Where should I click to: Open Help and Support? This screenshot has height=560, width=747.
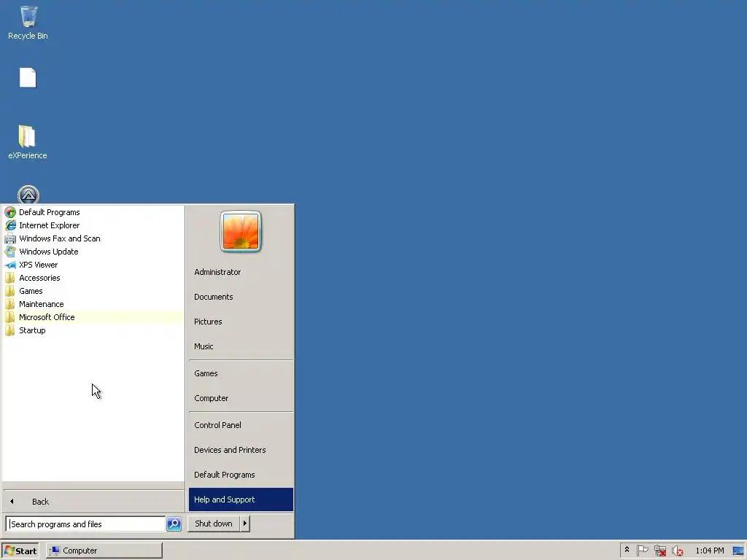241,499
